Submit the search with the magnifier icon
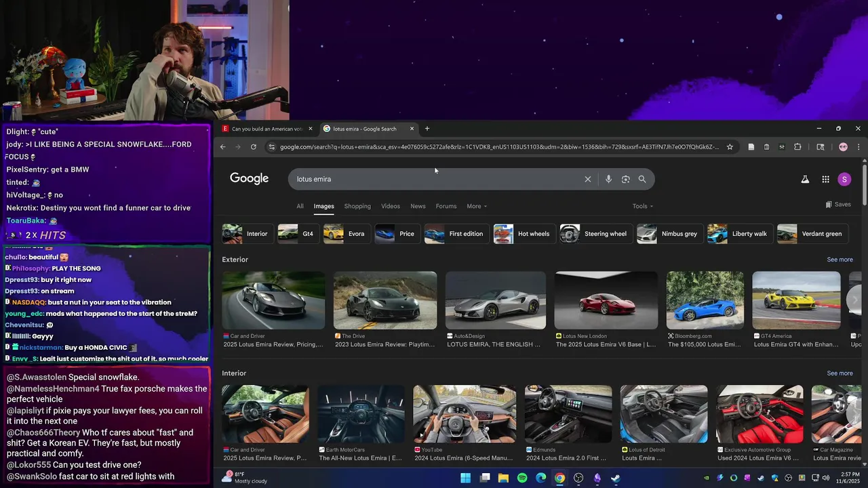 pos(642,179)
